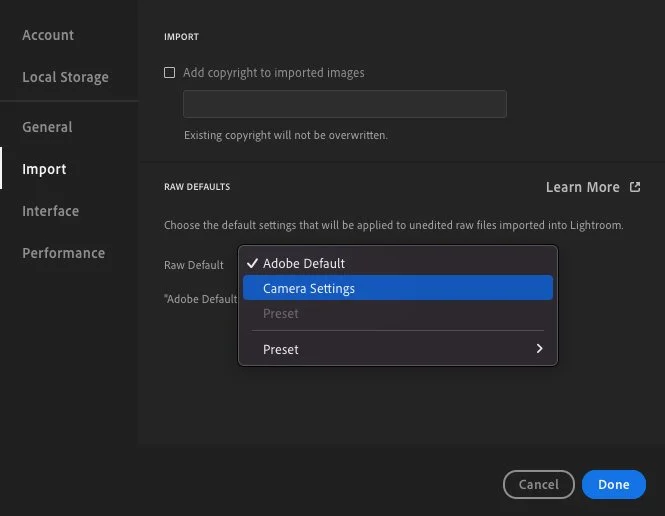The image size is (665, 516).
Task: Click the Raw Default label
Action: click(x=194, y=265)
